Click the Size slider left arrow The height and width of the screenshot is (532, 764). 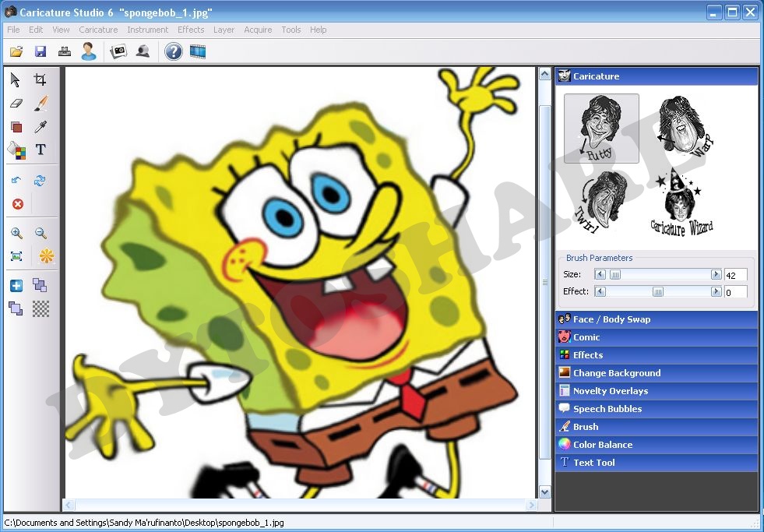coord(600,275)
